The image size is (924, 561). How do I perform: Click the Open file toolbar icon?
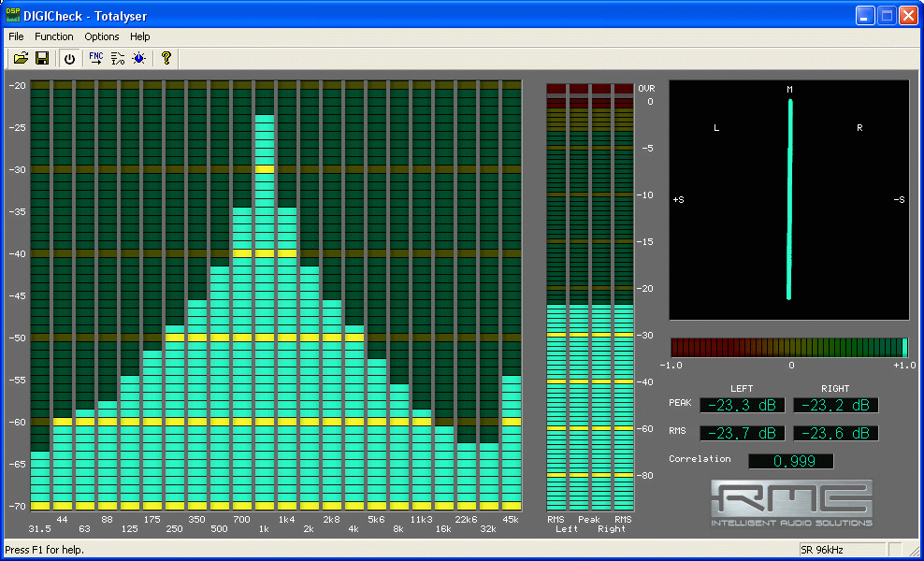point(22,58)
